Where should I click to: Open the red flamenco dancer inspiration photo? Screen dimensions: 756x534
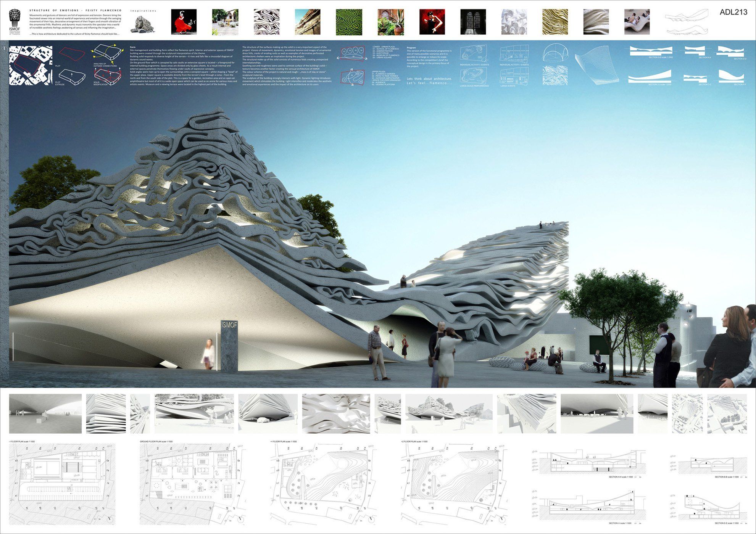coord(184,22)
